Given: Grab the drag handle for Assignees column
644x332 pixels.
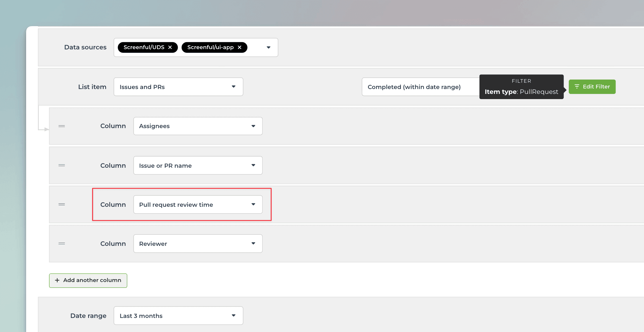Looking at the screenshot, I should [62, 126].
